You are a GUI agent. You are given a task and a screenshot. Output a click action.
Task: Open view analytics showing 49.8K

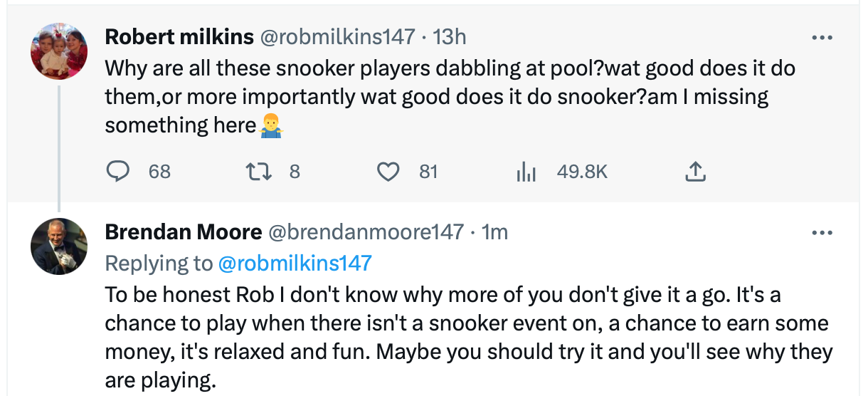[x=525, y=172]
